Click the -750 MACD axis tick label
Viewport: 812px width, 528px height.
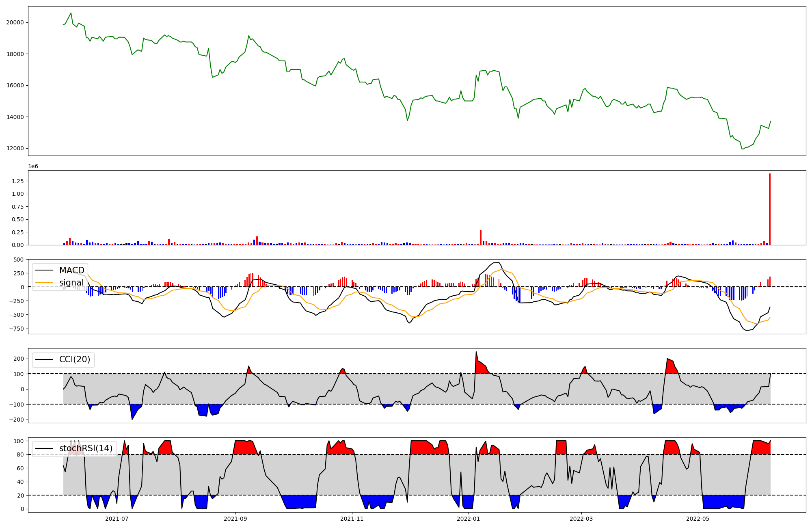16,329
